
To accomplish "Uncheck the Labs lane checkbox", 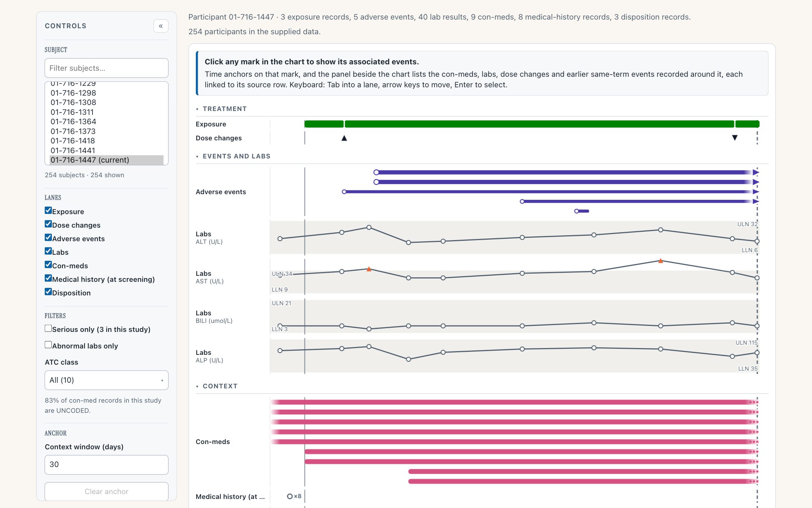I will click(48, 251).
